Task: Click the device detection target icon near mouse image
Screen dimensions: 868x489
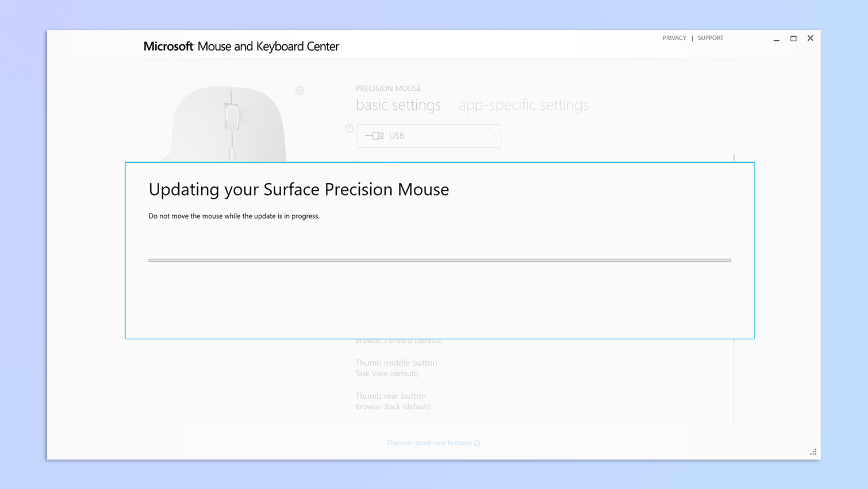Action: click(299, 90)
